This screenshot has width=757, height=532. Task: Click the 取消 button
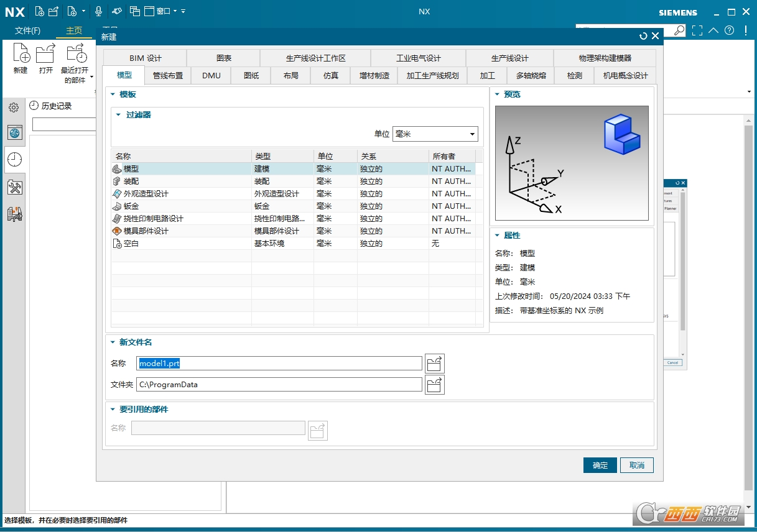click(x=637, y=465)
